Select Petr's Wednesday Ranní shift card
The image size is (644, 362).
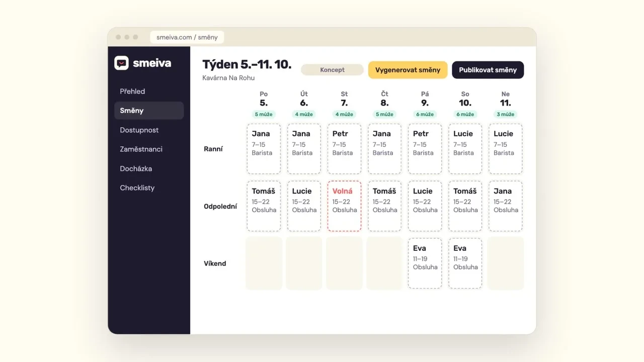coord(344,149)
